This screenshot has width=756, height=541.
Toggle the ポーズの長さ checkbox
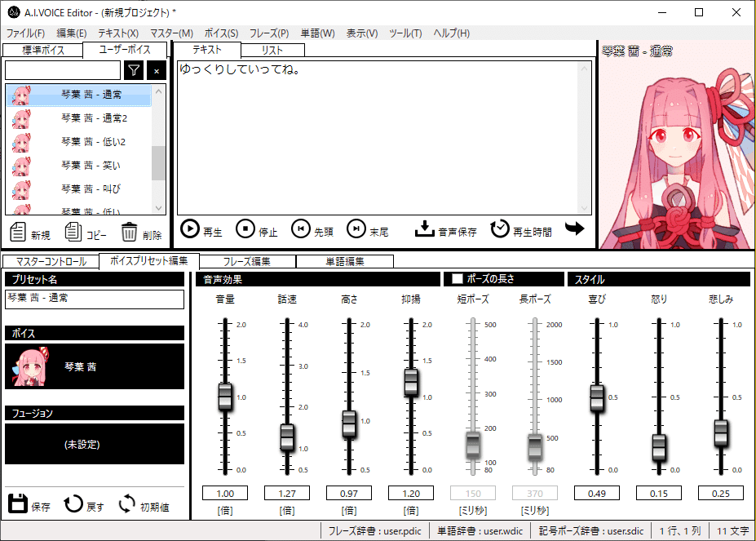tap(457, 279)
